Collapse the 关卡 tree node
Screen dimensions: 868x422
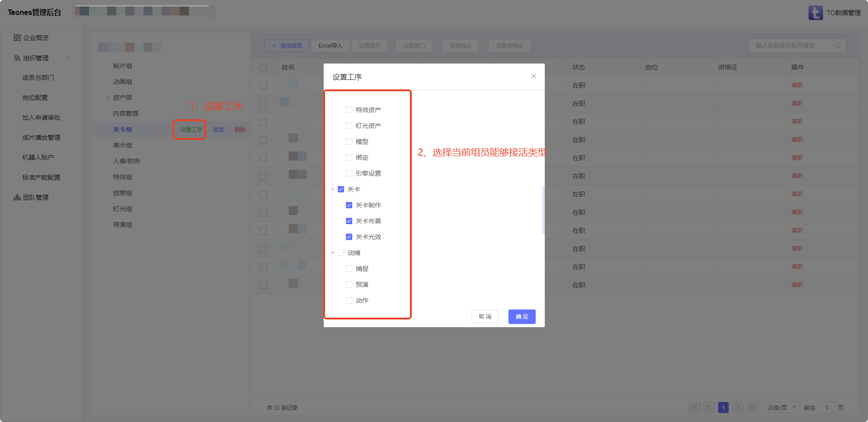point(333,190)
